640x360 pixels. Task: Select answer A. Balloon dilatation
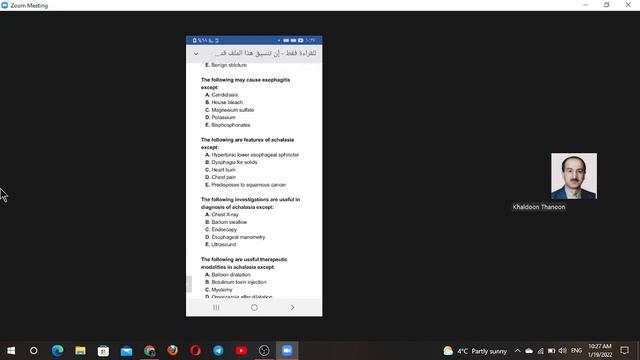coord(228,275)
